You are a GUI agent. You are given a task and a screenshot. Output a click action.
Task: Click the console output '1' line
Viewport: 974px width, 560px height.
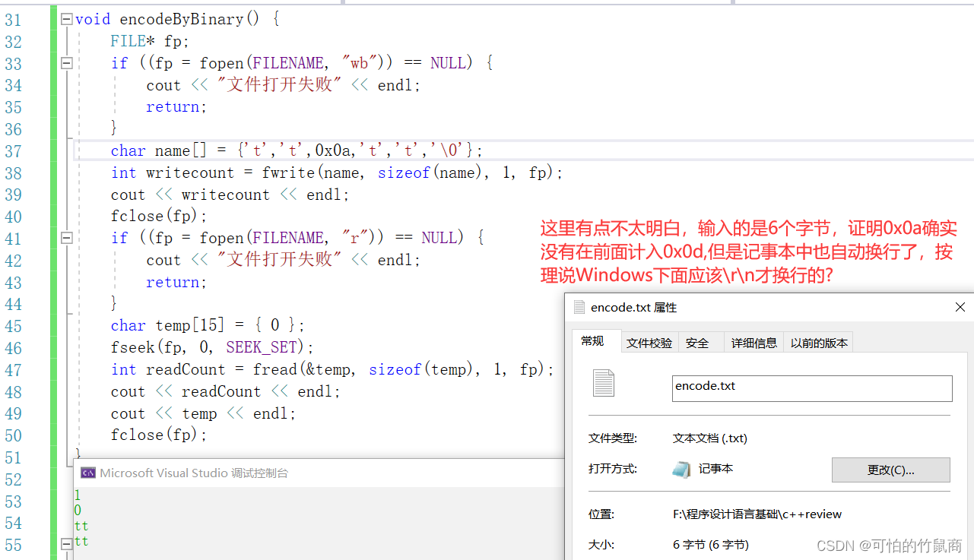pos(78,495)
